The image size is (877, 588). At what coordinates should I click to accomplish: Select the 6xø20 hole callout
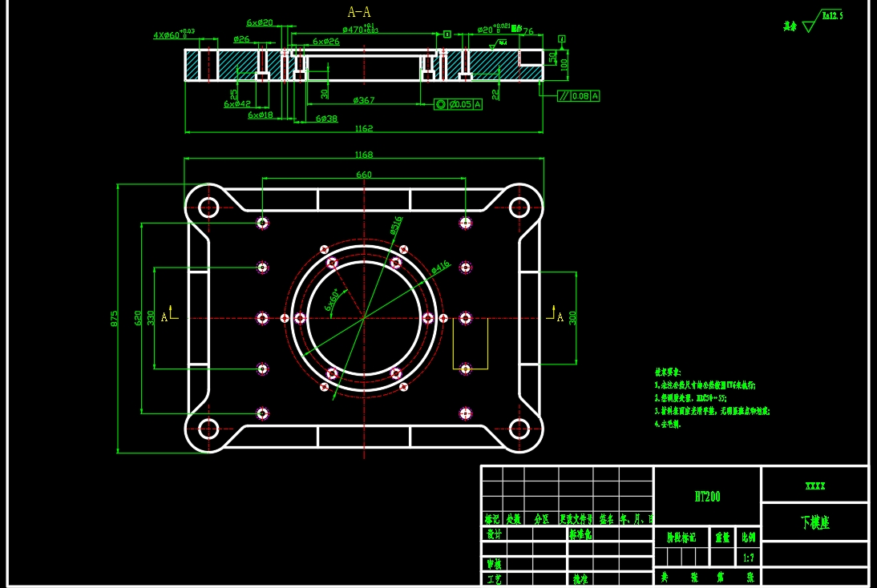click(x=260, y=23)
